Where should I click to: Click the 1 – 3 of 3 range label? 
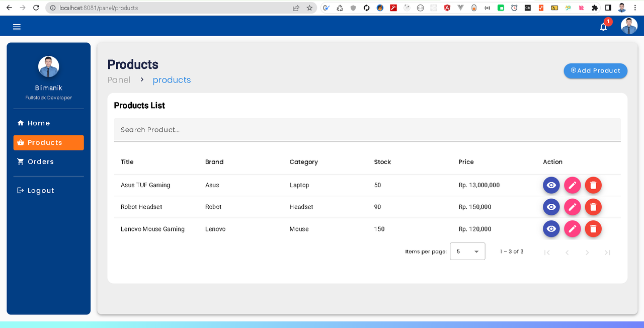[512, 252]
